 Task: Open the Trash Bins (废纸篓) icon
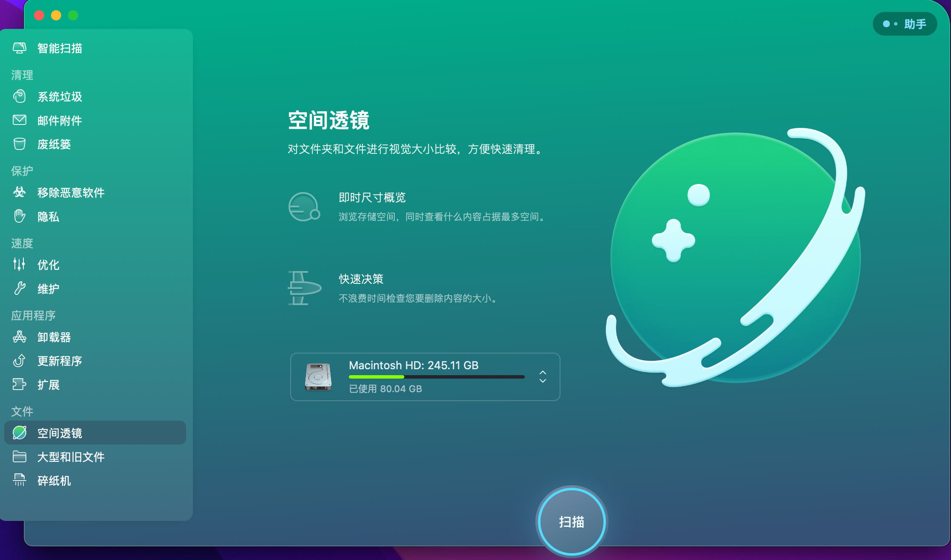pyautogui.click(x=20, y=144)
